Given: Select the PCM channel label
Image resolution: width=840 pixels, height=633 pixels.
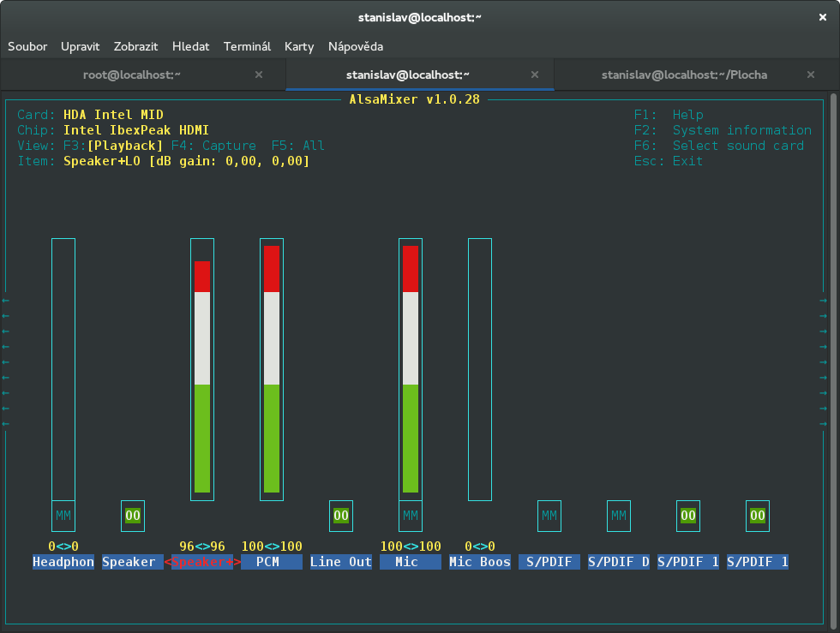Looking at the screenshot, I should coord(272,562).
